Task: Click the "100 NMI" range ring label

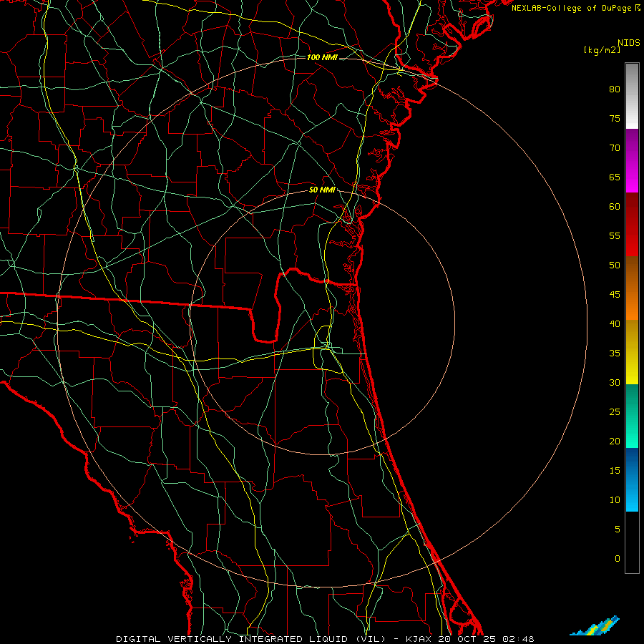Action: (x=322, y=57)
